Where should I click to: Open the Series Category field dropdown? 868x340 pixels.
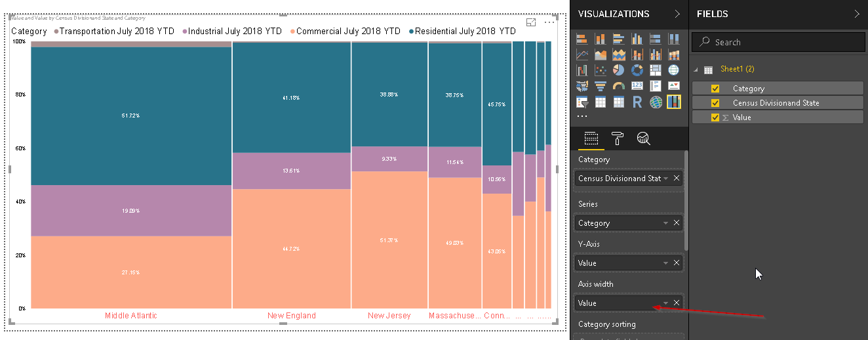(x=665, y=223)
